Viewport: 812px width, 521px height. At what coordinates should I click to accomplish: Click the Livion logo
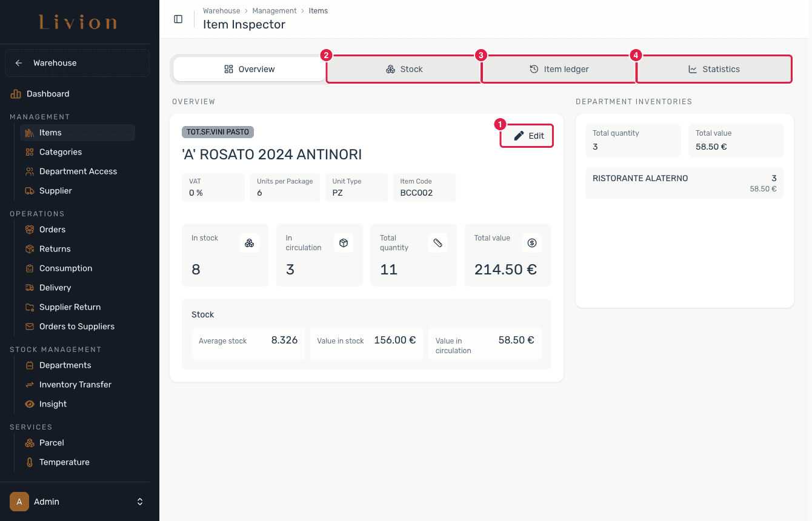coord(78,23)
